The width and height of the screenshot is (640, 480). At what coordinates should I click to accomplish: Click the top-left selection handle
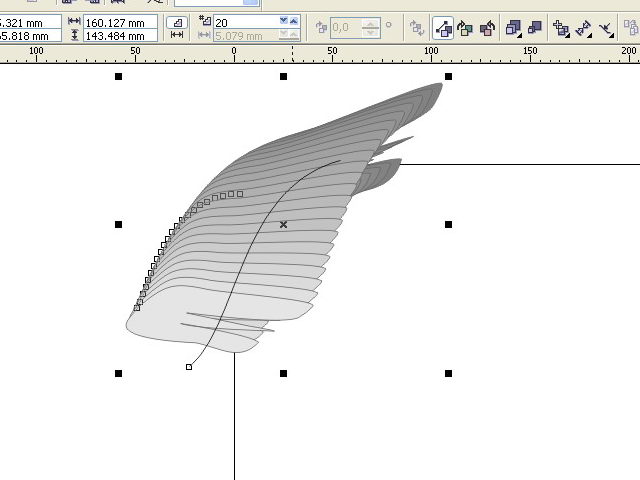118,76
